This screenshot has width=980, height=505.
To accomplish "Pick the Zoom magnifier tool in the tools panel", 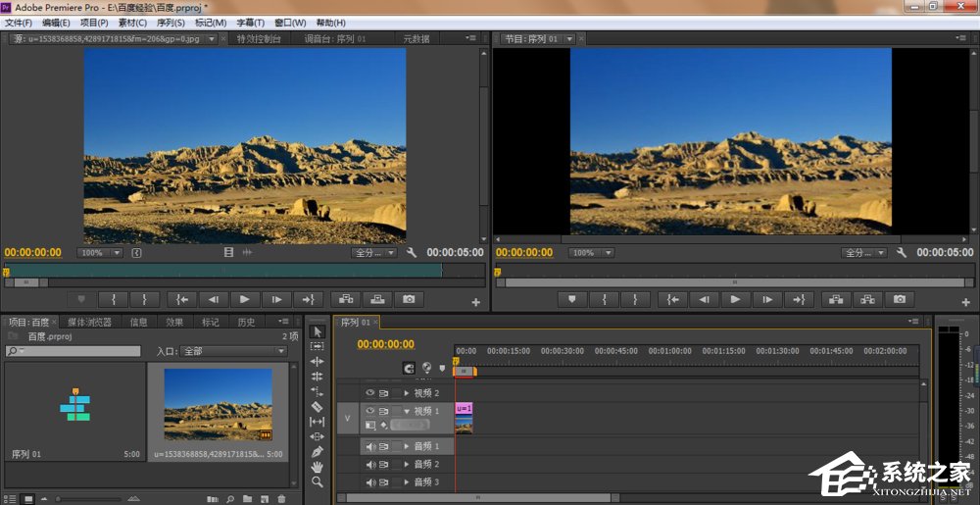I will click(x=317, y=482).
